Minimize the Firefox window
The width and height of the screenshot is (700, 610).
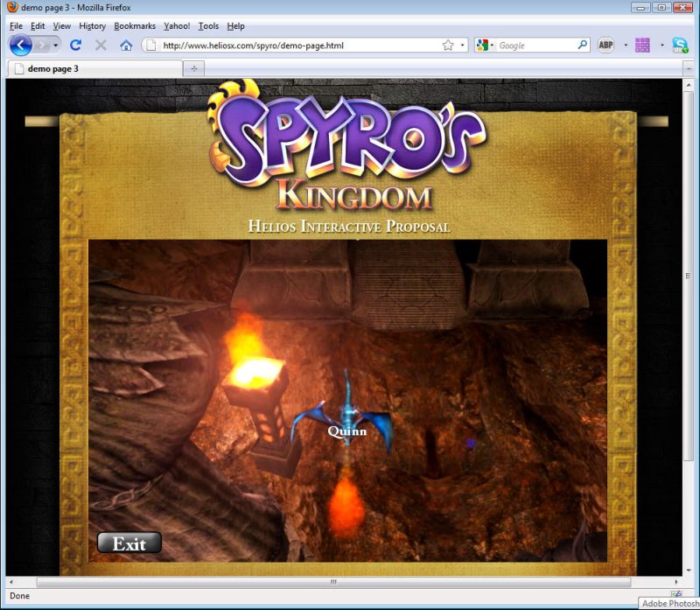[641, 8]
